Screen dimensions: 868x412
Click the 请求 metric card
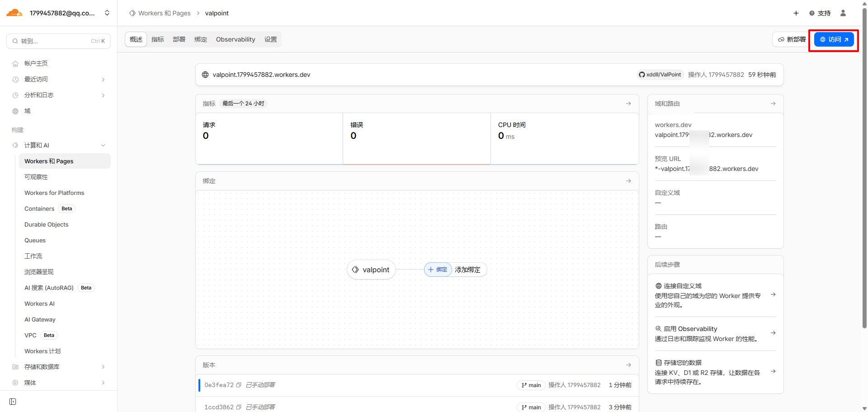point(269,138)
